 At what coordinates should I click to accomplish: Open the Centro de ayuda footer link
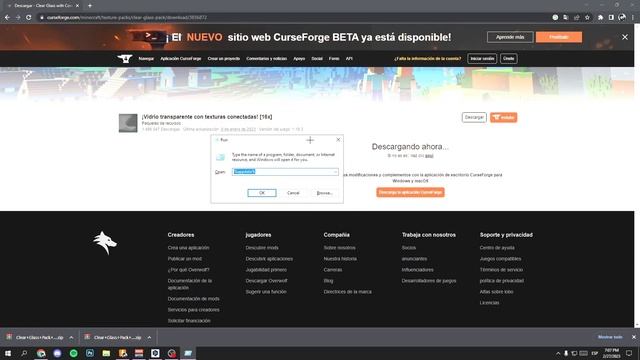coord(497,248)
